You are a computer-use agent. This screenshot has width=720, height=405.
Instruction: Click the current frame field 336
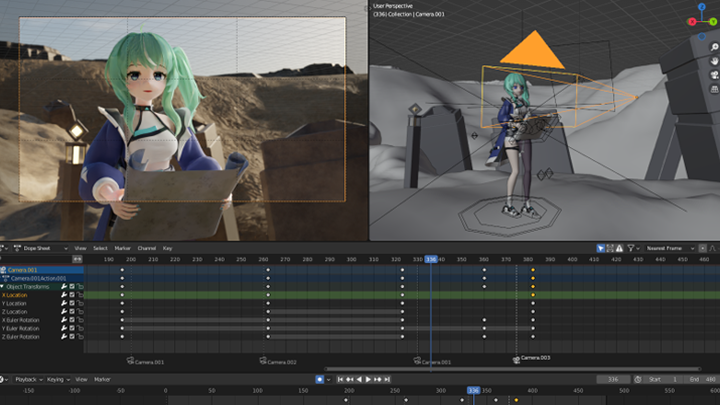(613, 379)
